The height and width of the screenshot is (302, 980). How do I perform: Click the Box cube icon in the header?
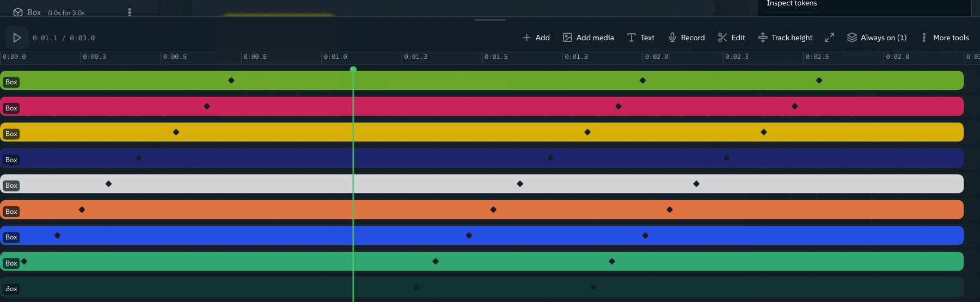tap(18, 12)
